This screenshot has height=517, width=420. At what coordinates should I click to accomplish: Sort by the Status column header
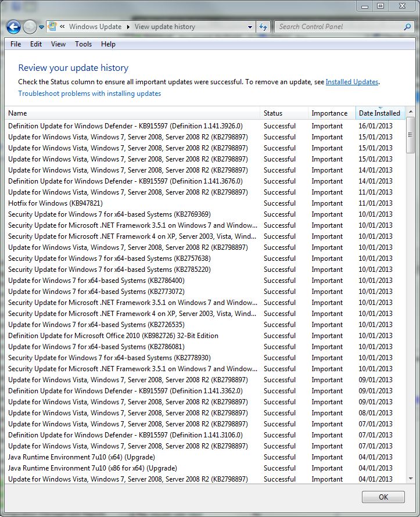point(284,113)
